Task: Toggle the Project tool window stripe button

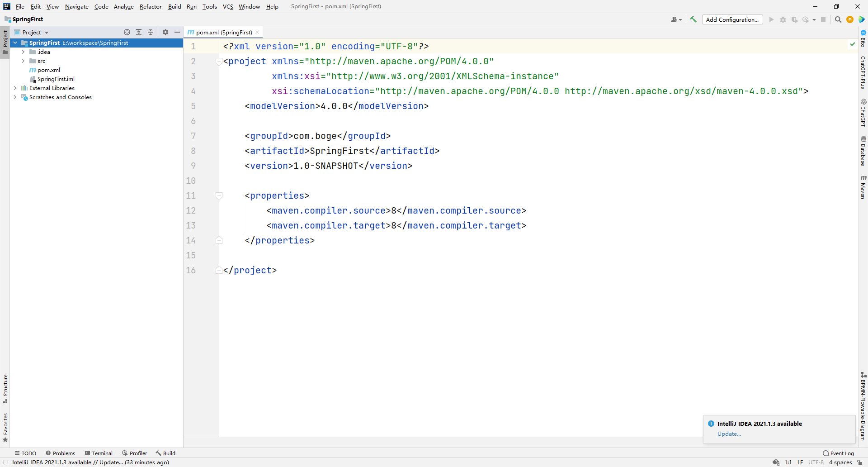Action: 5,42
